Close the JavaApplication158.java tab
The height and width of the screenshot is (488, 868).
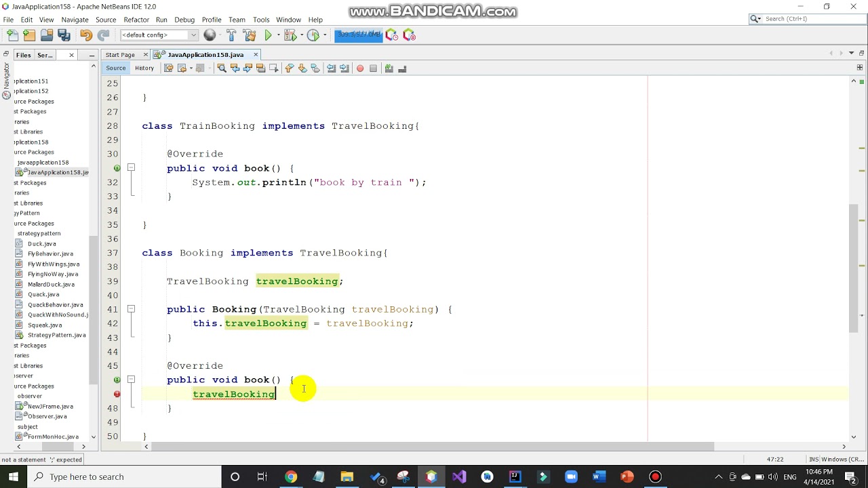256,54
